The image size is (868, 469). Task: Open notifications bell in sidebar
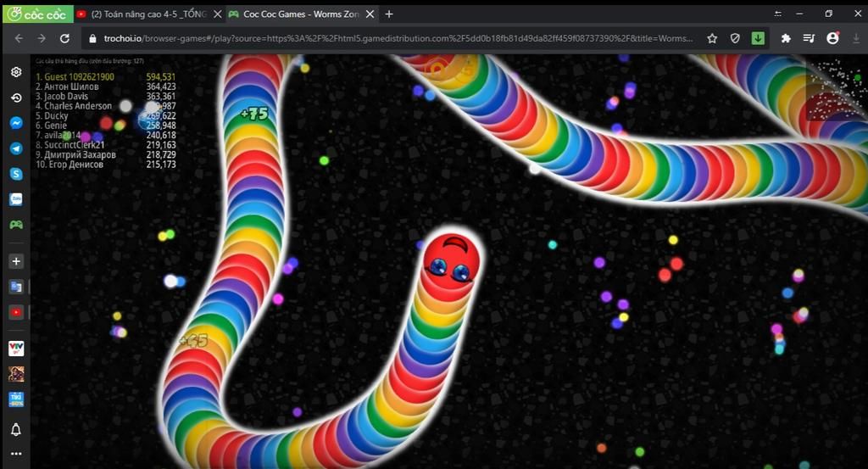click(16, 429)
